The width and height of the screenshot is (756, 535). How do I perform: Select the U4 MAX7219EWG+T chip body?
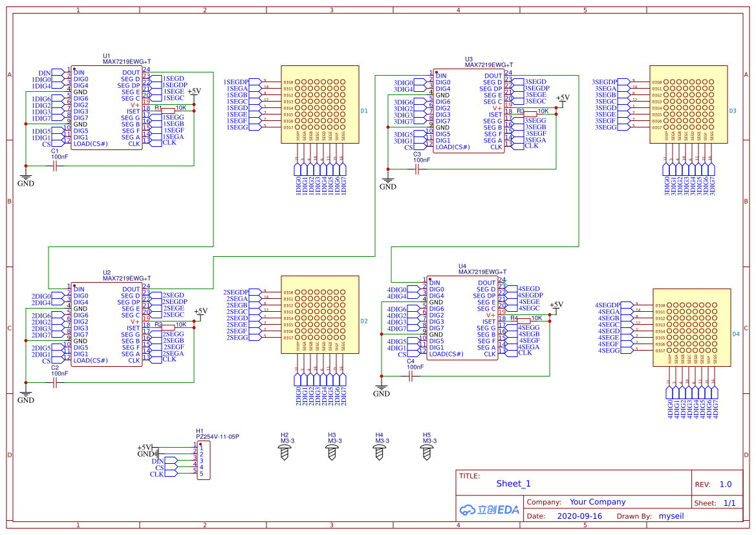coord(462,318)
